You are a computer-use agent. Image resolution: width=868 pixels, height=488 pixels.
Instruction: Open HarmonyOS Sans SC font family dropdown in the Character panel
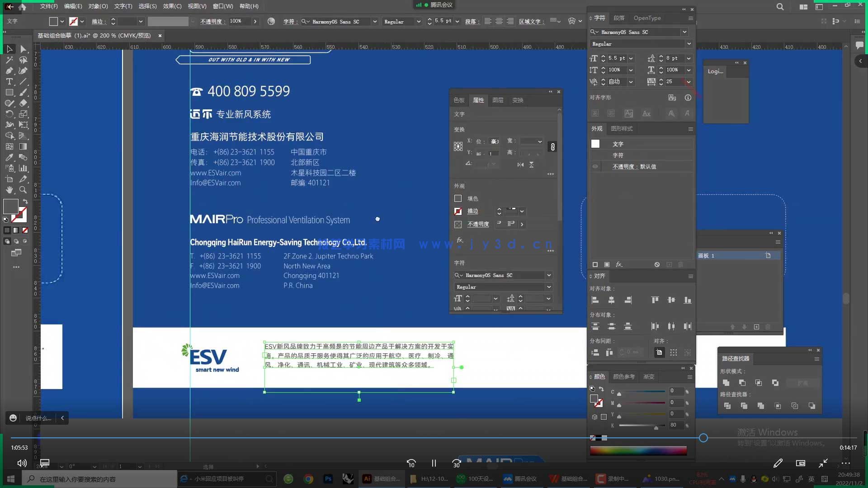[684, 32]
